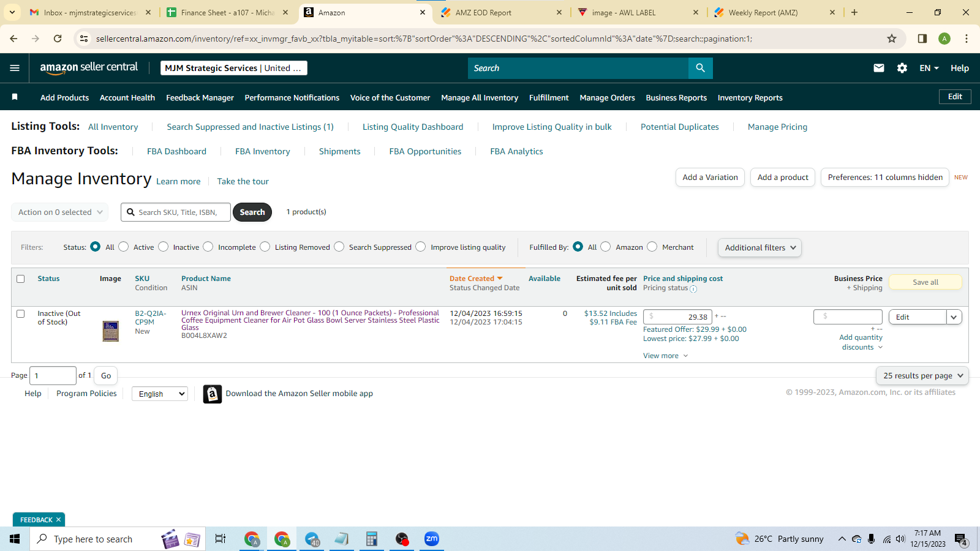Open Task View on the taskbar
The image size is (980, 551).
point(221,539)
